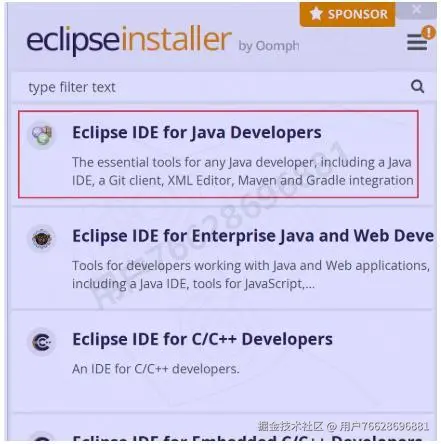
Task: Click description 'Tools for developers working with Java'
Action: point(251,275)
